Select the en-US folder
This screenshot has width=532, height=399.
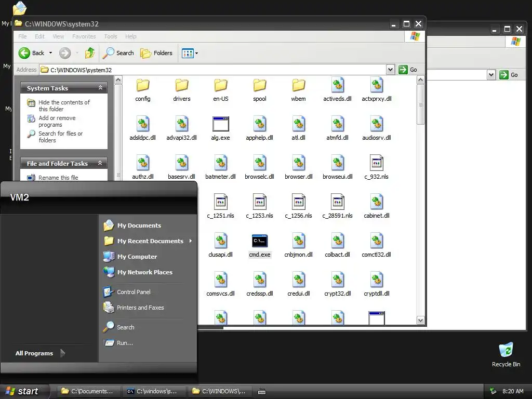[x=220, y=90]
